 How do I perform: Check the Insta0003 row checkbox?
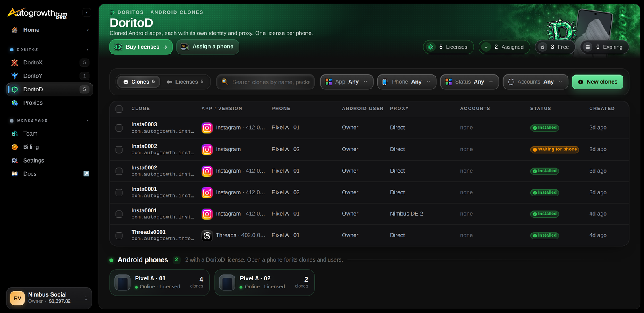(119, 128)
